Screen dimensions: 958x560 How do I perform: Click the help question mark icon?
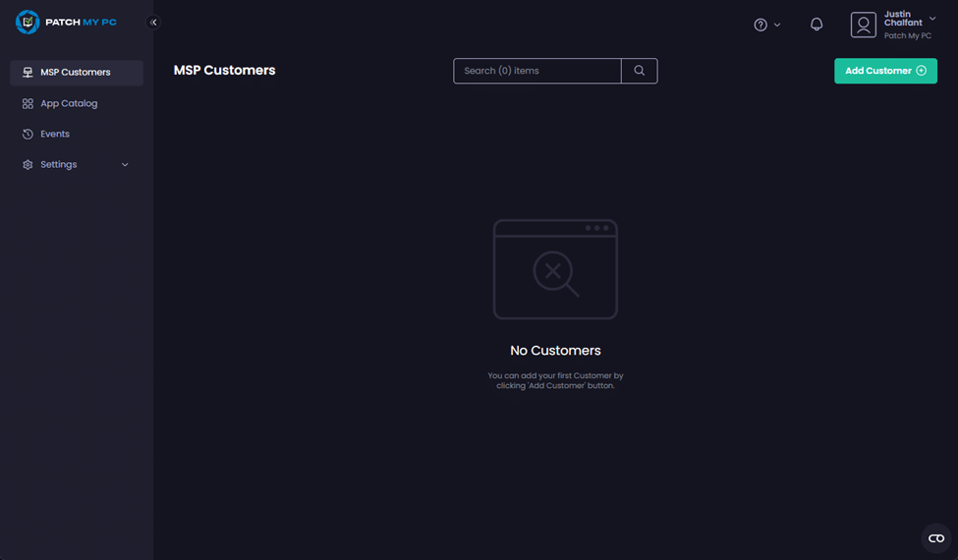tap(761, 25)
